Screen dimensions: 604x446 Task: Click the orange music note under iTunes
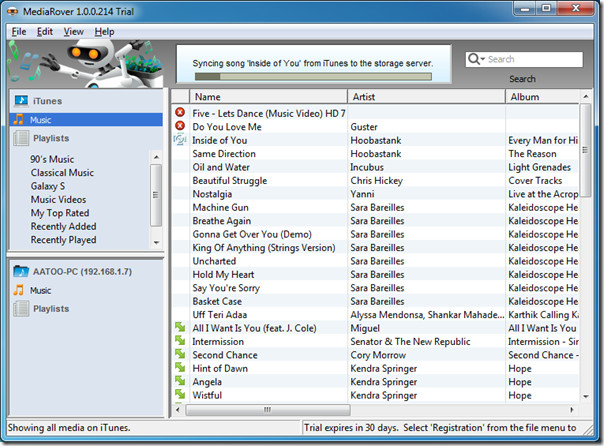18,120
